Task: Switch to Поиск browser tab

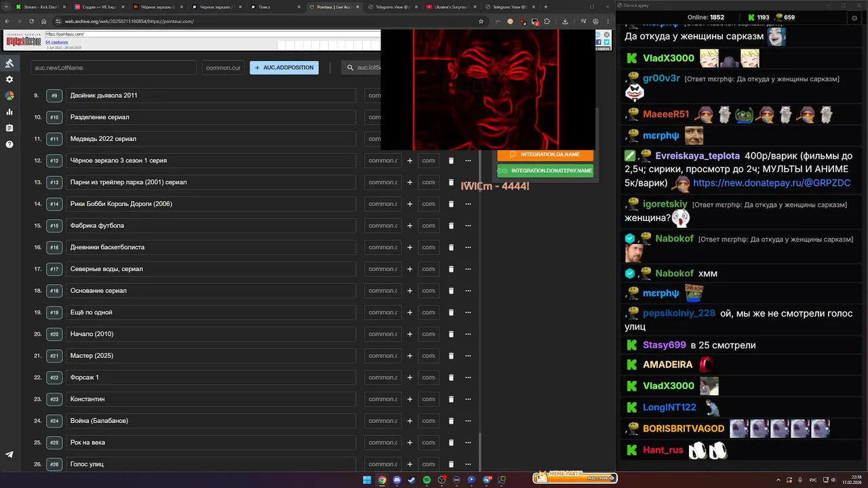Action: 276,7
